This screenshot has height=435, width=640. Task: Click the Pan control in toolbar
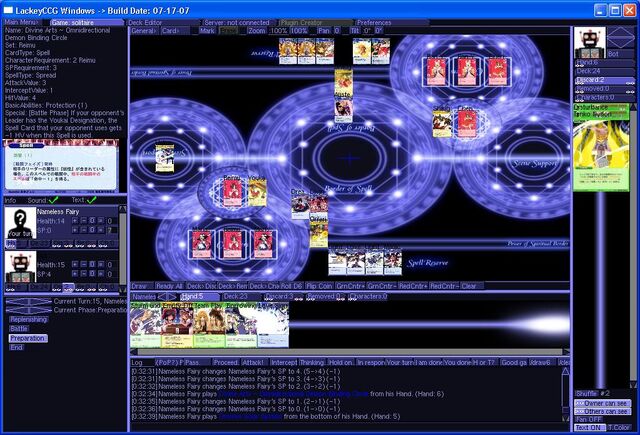(x=324, y=31)
